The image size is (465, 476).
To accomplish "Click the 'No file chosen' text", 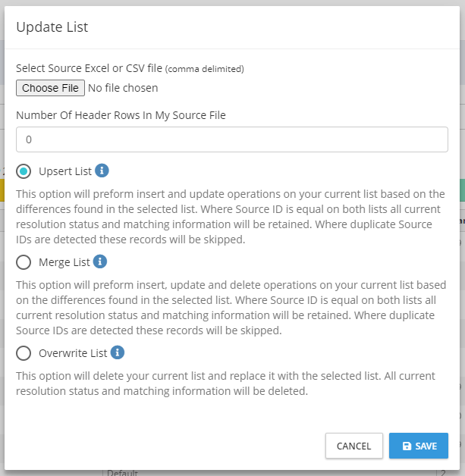I will [123, 88].
